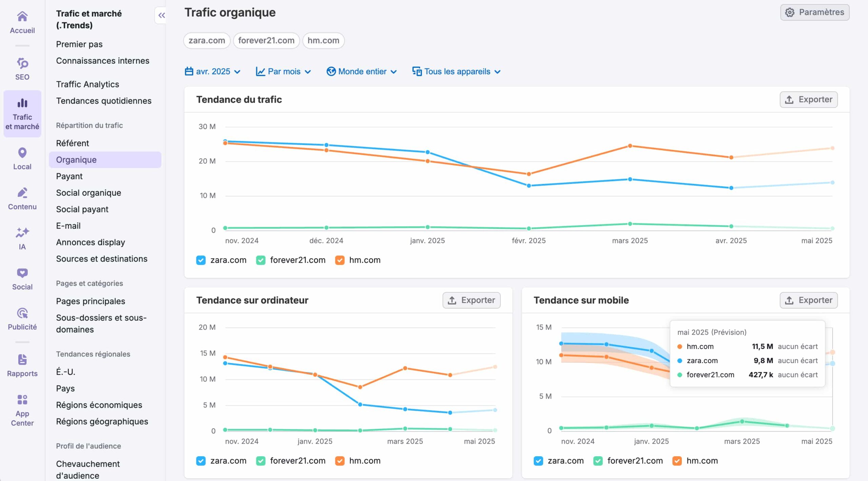Toggle zara.com checkbox in Tendance du trafic
This screenshot has width=868, height=481.
coord(201,260)
